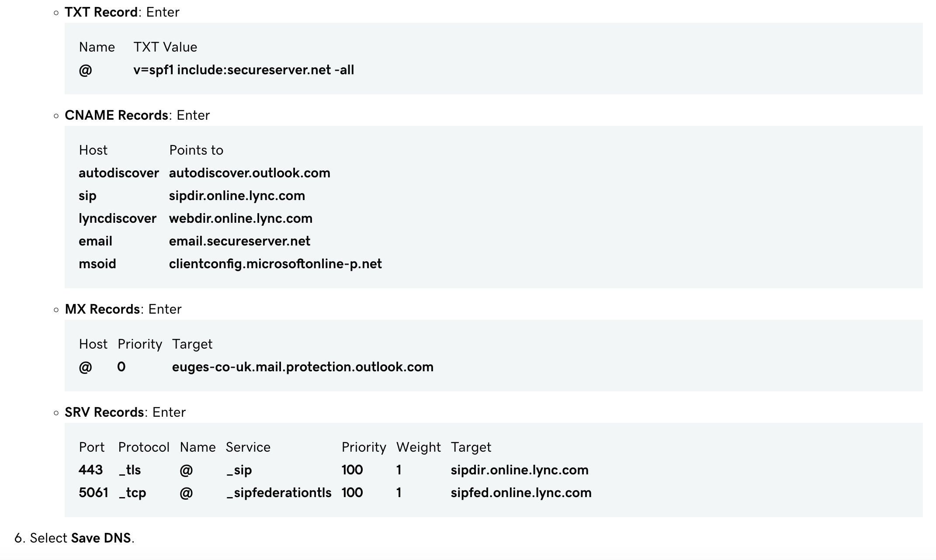Click the email.secureserver.net value
Screen dimensions: 936x560
point(239,241)
